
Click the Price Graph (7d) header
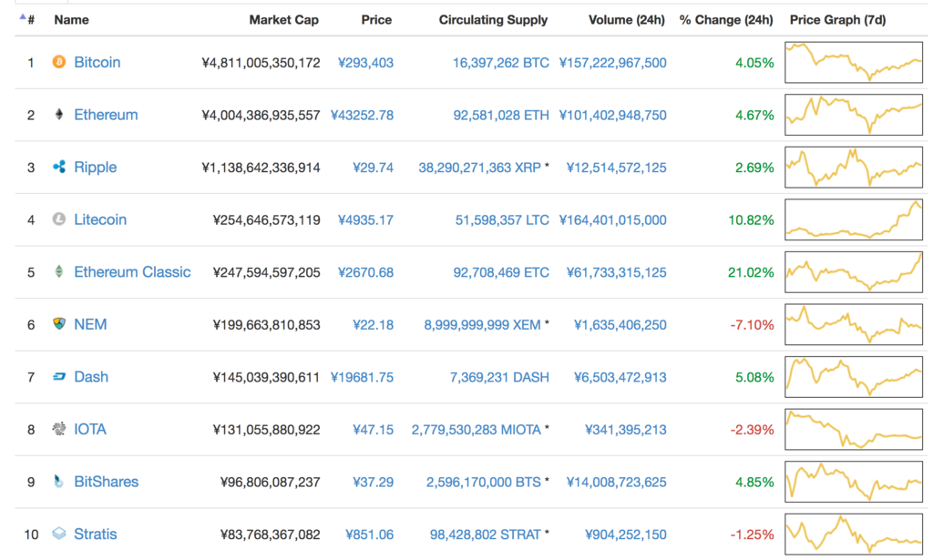(x=838, y=20)
